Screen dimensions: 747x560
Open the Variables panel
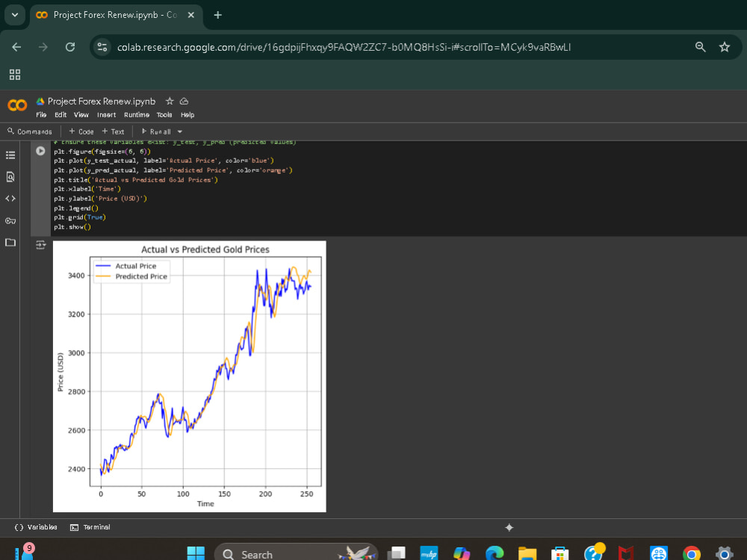tap(36, 527)
